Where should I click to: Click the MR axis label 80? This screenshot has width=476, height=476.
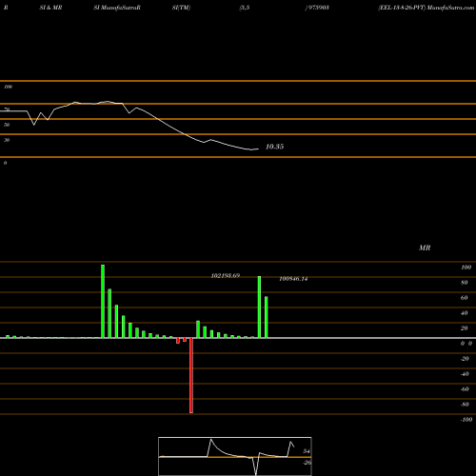click(x=465, y=283)
